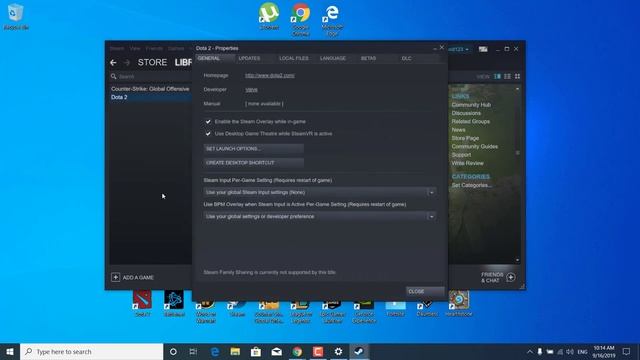Screen dimensions: 640x360
Task: Click the Write Review link
Action: click(x=467, y=163)
